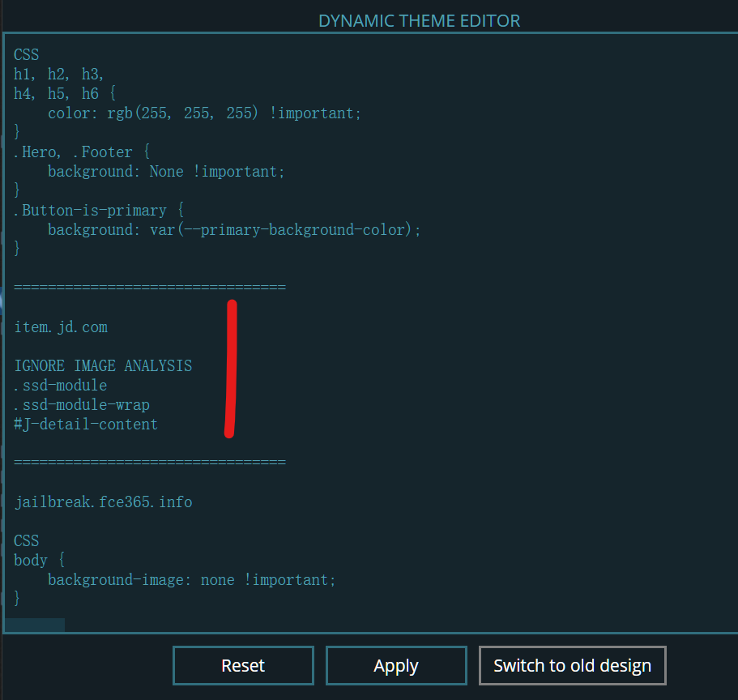Click the DYNAMIC THEME EDITOR title bar
This screenshot has width=738, height=700.
(419, 20)
